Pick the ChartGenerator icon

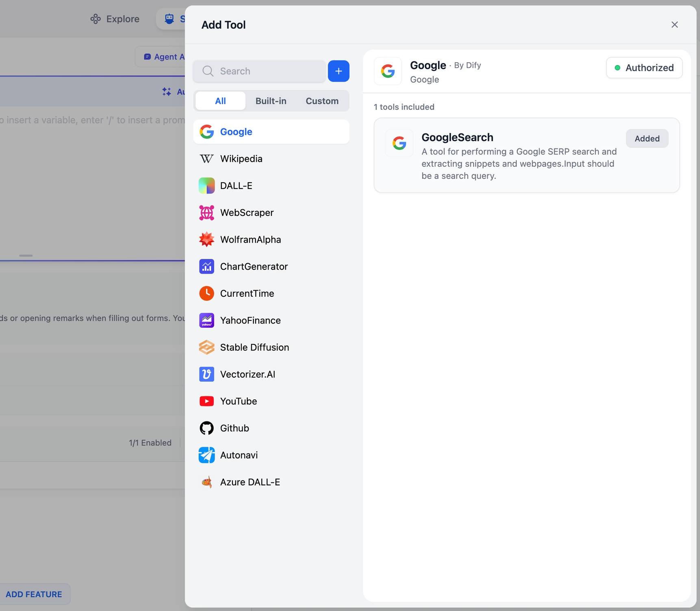206,267
